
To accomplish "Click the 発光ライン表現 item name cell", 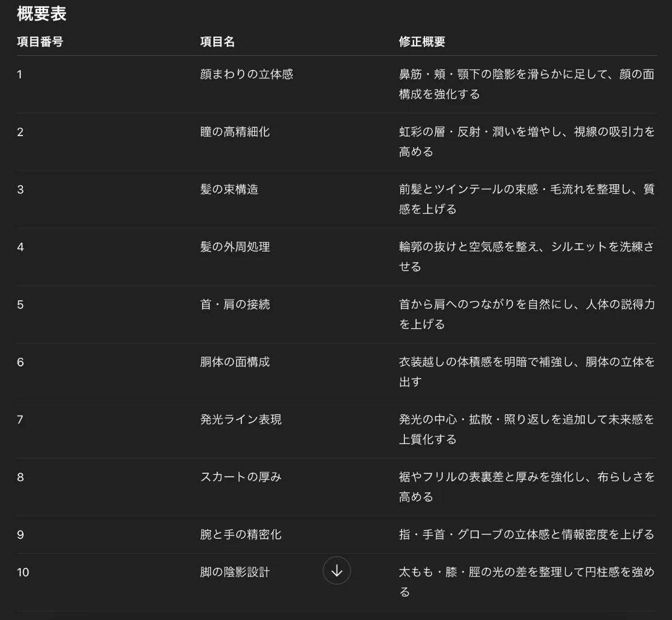I will click(240, 419).
